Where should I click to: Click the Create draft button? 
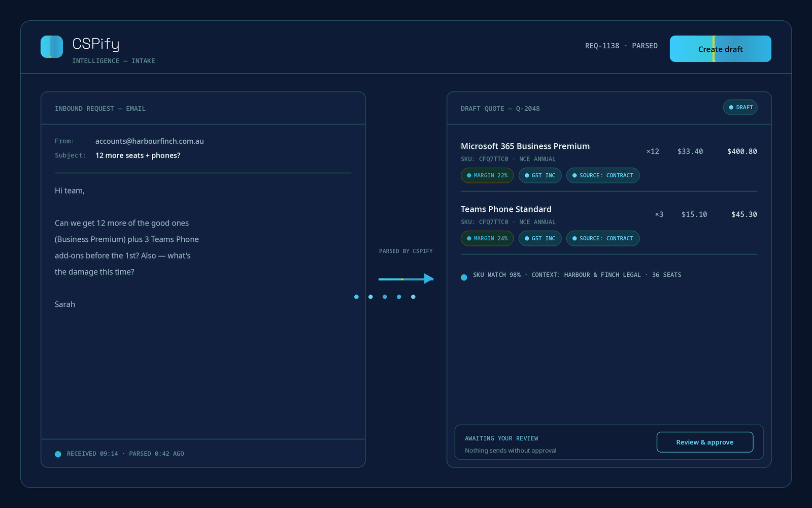pyautogui.click(x=720, y=49)
